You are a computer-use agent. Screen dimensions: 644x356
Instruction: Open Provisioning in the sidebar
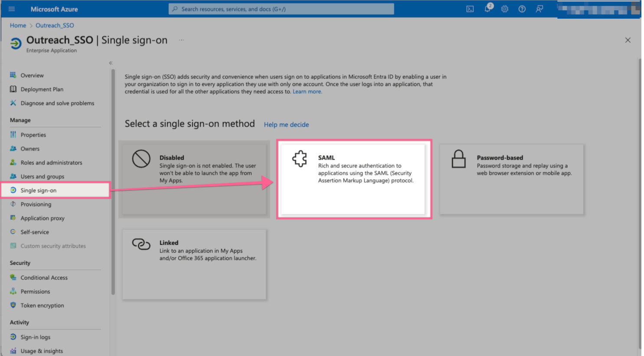(36, 204)
